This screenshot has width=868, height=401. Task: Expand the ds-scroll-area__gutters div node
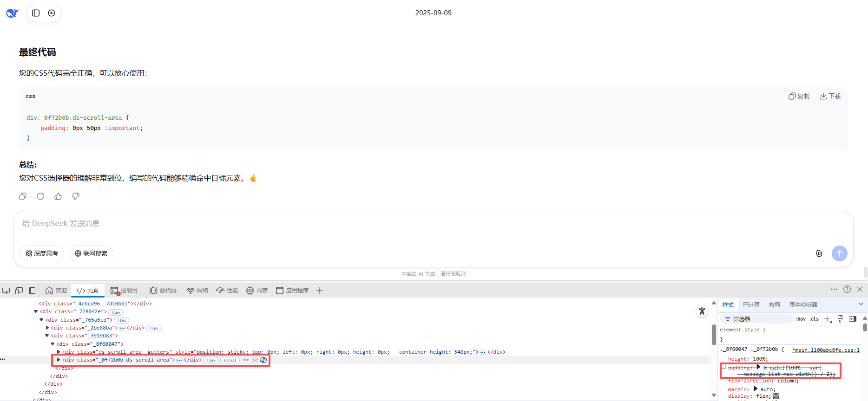tap(59, 352)
